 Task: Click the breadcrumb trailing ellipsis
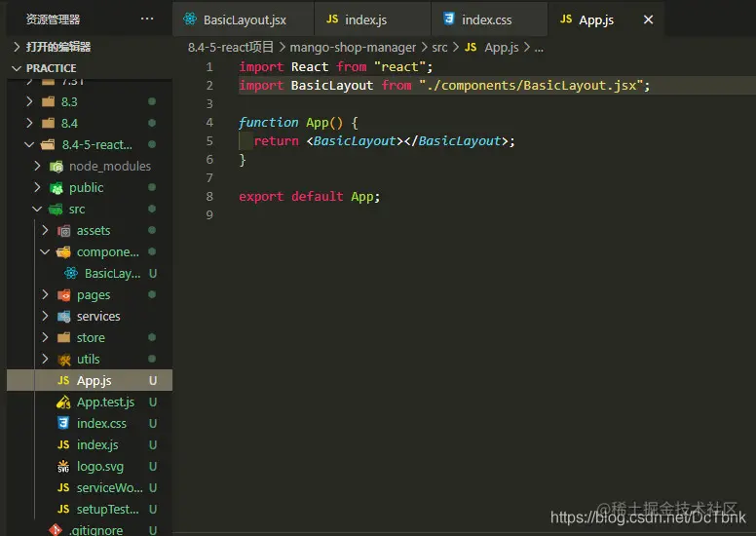pyautogui.click(x=539, y=48)
